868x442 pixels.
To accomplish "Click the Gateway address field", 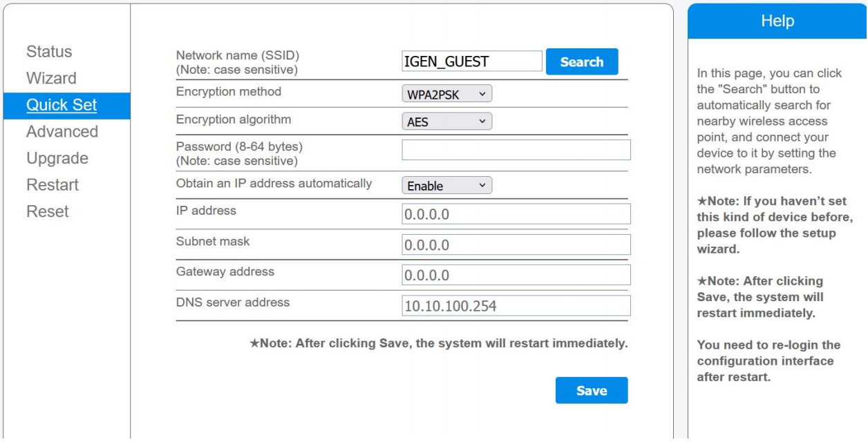I will pyautogui.click(x=516, y=275).
